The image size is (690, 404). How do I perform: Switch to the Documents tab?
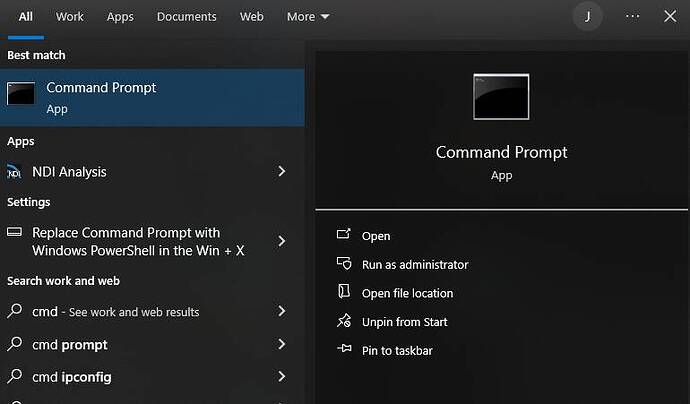click(186, 17)
